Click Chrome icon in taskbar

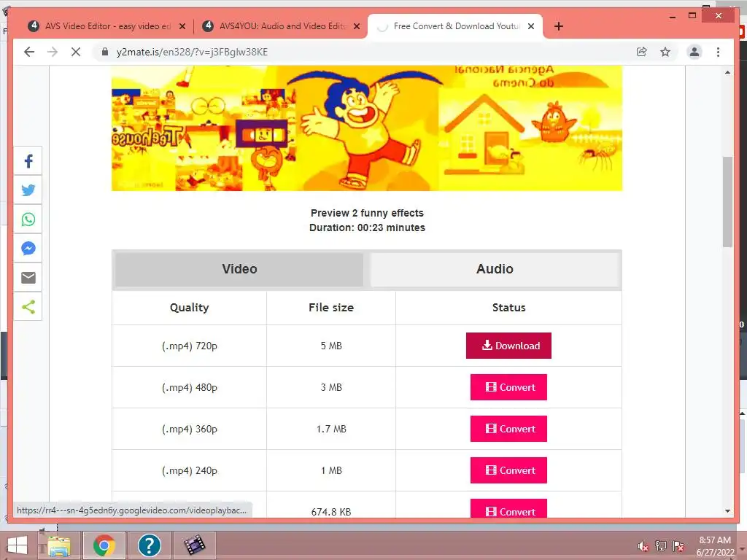104,545
